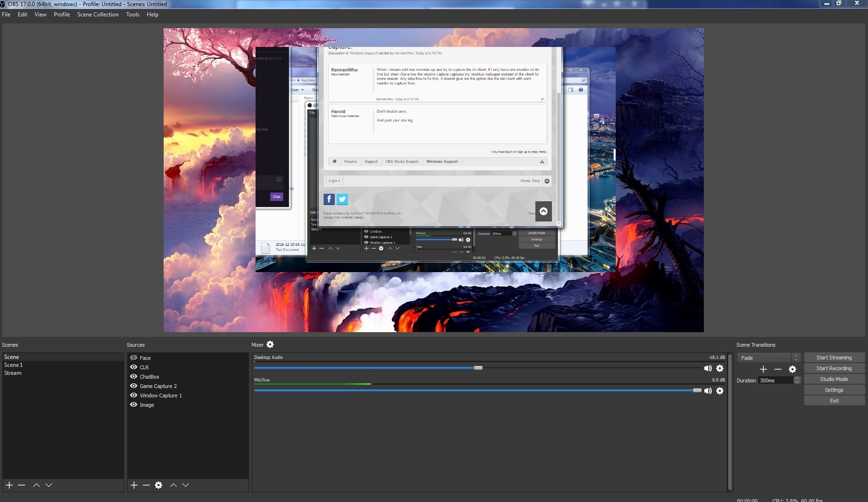Select the CLR source row
This screenshot has height=502, width=868.
pyautogui.click(x=188, y=367)
